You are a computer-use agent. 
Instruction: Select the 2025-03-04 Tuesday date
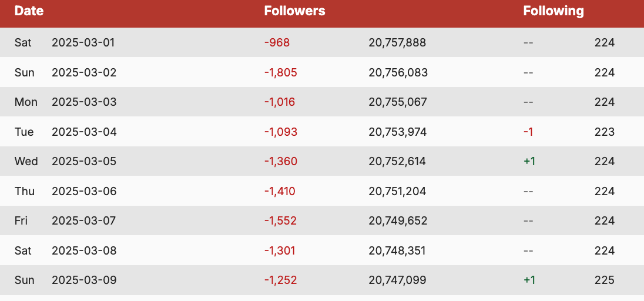point(84,132)
